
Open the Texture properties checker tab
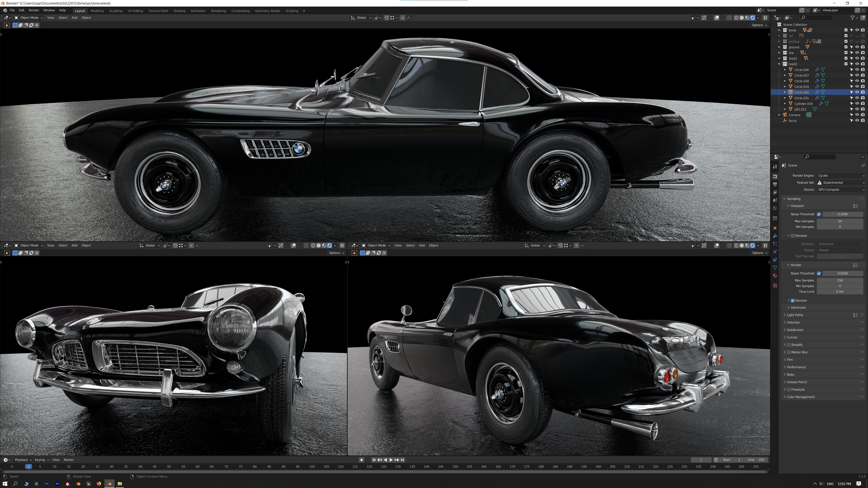[x=775, y=285]
